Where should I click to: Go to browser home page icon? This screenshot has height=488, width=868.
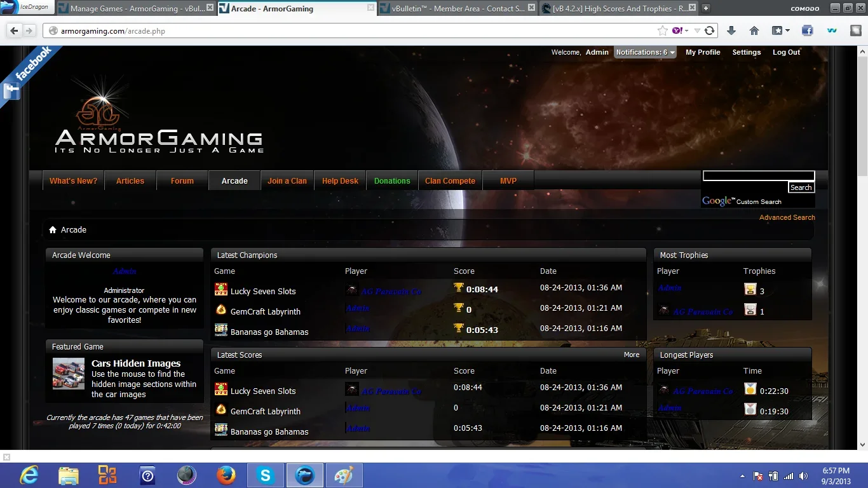point(754,30)
